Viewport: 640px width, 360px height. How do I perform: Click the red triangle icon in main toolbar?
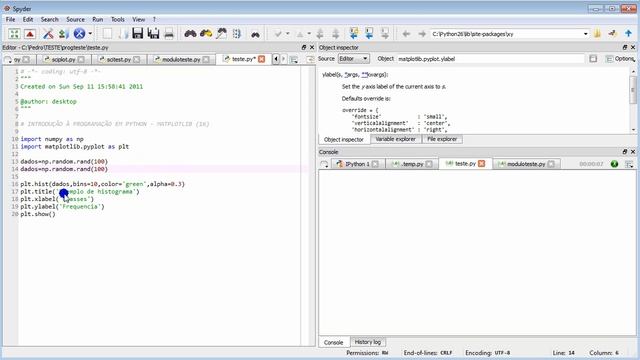[x=30, y=34]
